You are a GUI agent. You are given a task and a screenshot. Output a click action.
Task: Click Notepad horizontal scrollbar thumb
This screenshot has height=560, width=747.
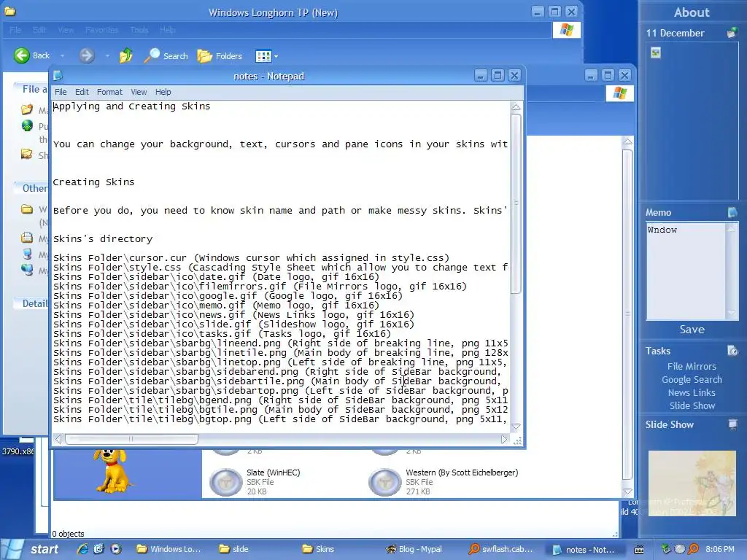[x=131, y=439]
